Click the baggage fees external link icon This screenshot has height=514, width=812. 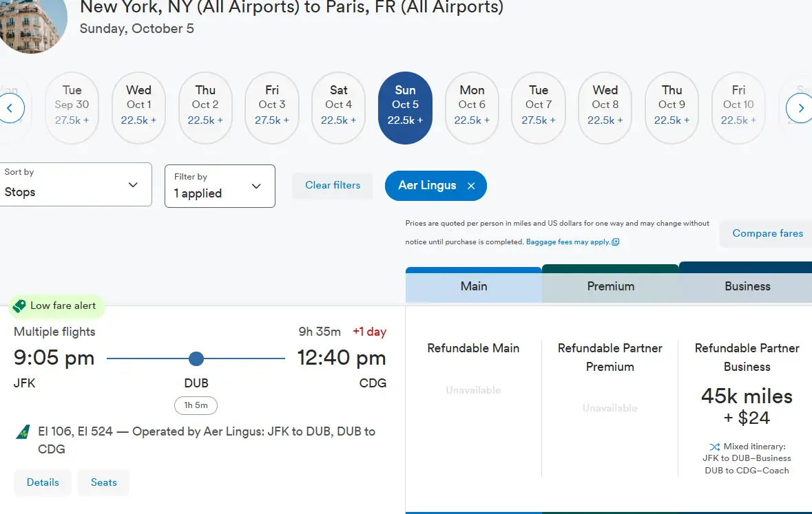[x=615, y=242]
